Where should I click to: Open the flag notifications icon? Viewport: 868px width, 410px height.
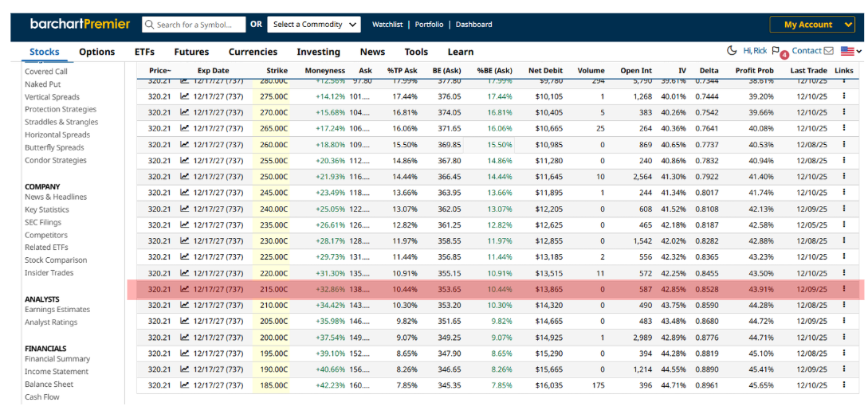tap(776, 51)
